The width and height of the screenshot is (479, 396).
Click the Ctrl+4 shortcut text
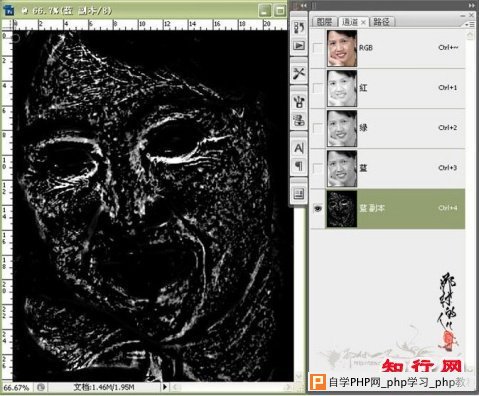448,208
